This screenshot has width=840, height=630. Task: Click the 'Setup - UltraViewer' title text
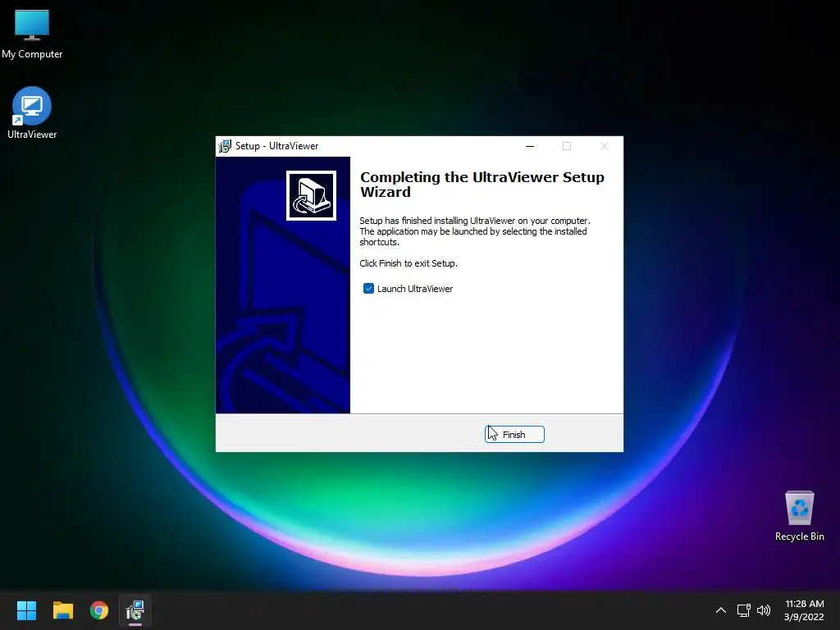(x=277, y=146)
